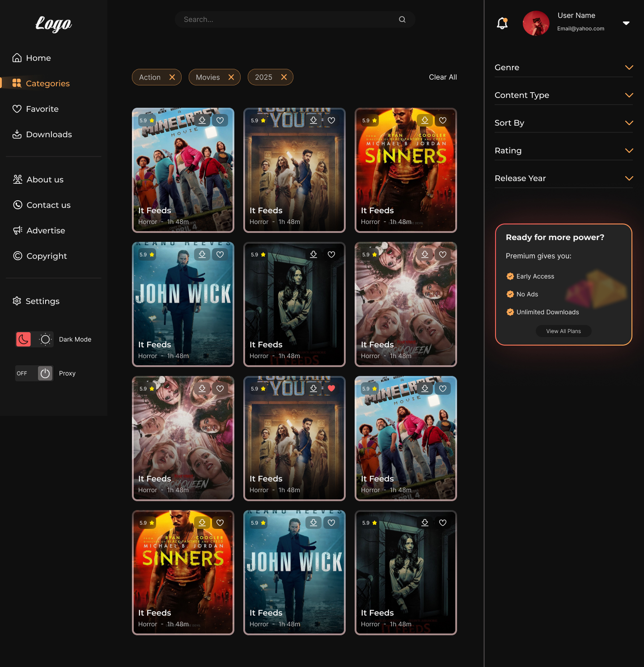The image size is (644, 667).
Task: Toggle favorite on bottom-row John Wick movie
Action: pyautogui.click(x=331, y=523)
